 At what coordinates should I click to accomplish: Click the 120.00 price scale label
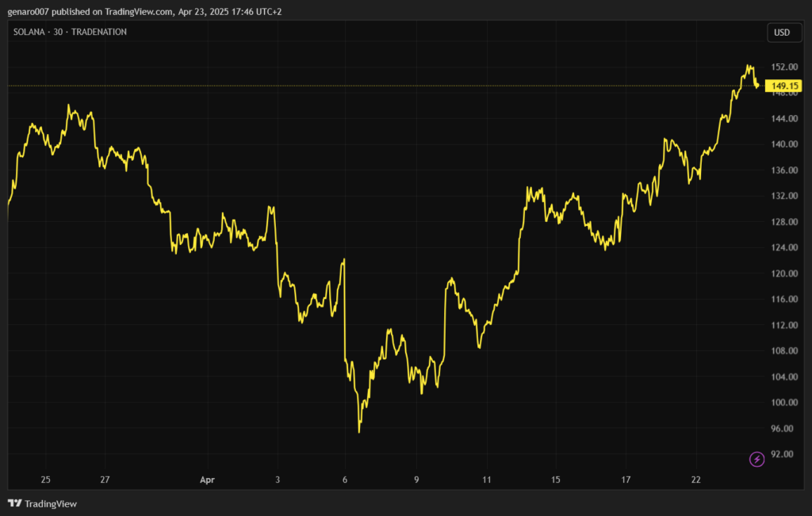coord(783,273)
